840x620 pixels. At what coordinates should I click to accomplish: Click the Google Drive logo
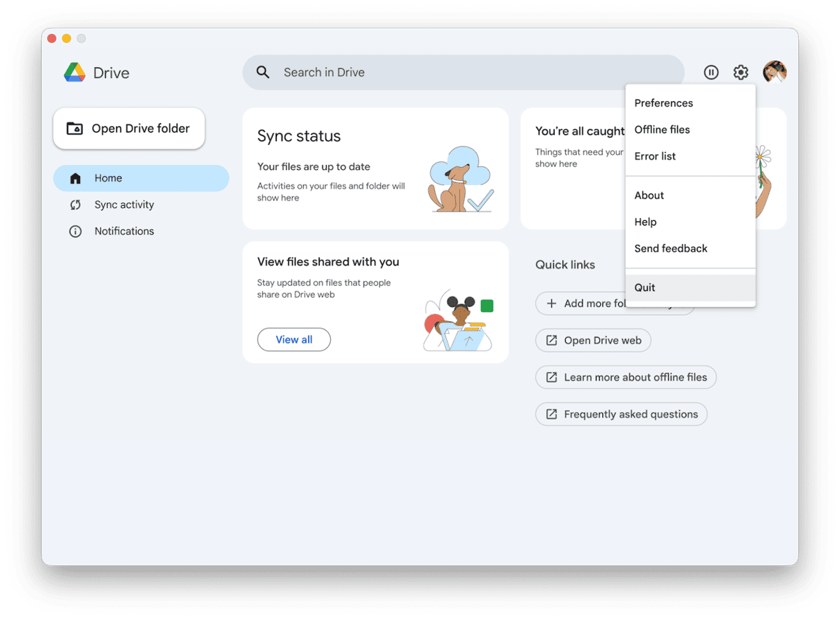tap(75, 72)
